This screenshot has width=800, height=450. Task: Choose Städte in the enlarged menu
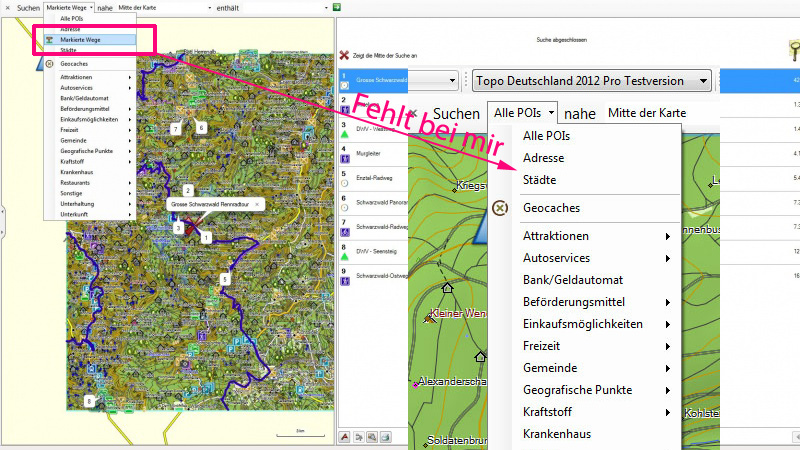[x=539, y=180]
